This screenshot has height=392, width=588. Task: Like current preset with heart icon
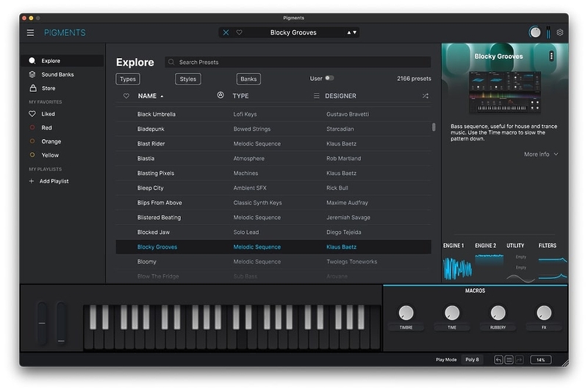pos(240,32)
